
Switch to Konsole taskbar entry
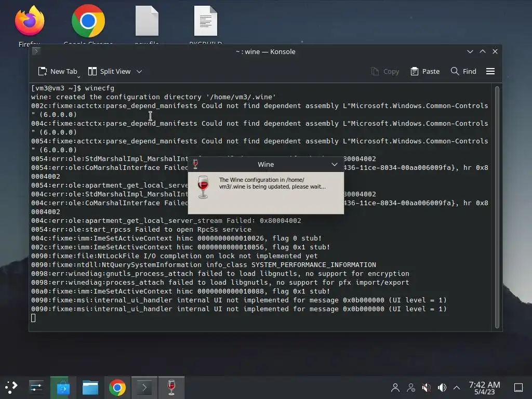point(144,388)
